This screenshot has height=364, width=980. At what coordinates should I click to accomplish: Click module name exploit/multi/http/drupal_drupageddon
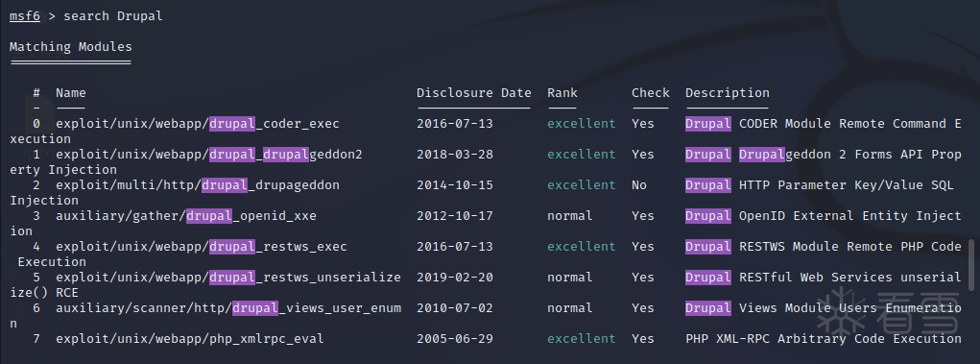click(x=198, y=185)
